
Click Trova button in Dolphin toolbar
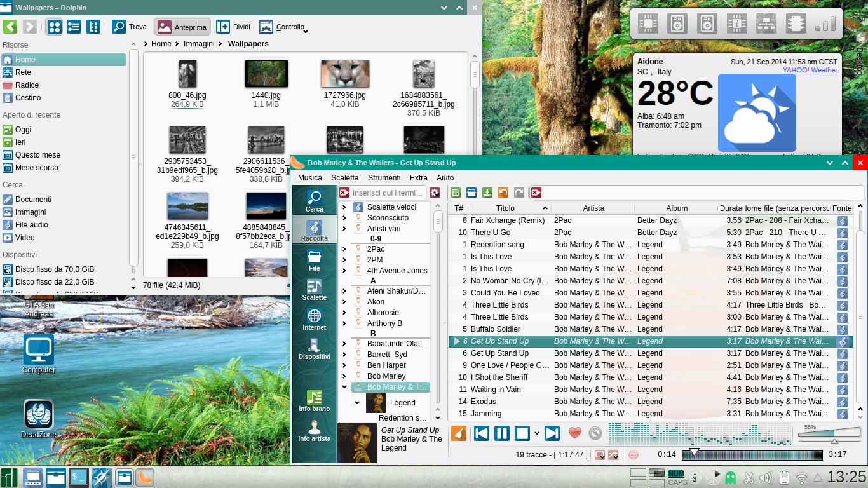pos(130,27)
